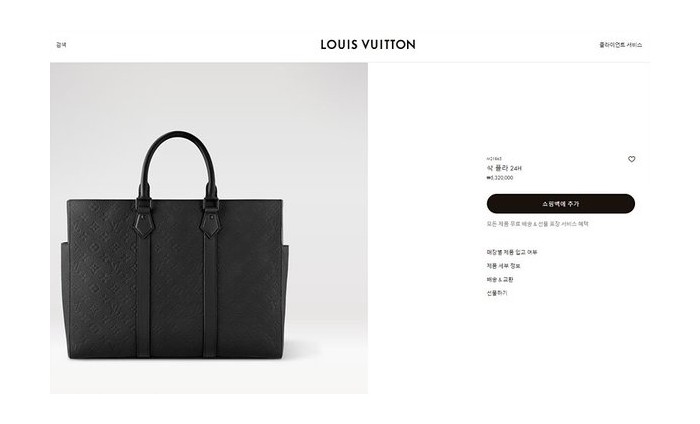
Task: Open the black tote bag product image
Action: point(209,228)
